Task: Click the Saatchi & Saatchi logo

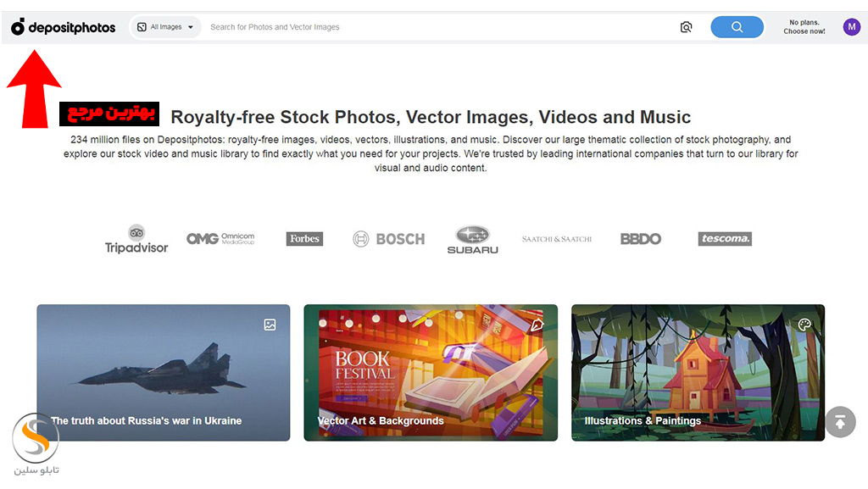Action: click(x=557, y=239)
